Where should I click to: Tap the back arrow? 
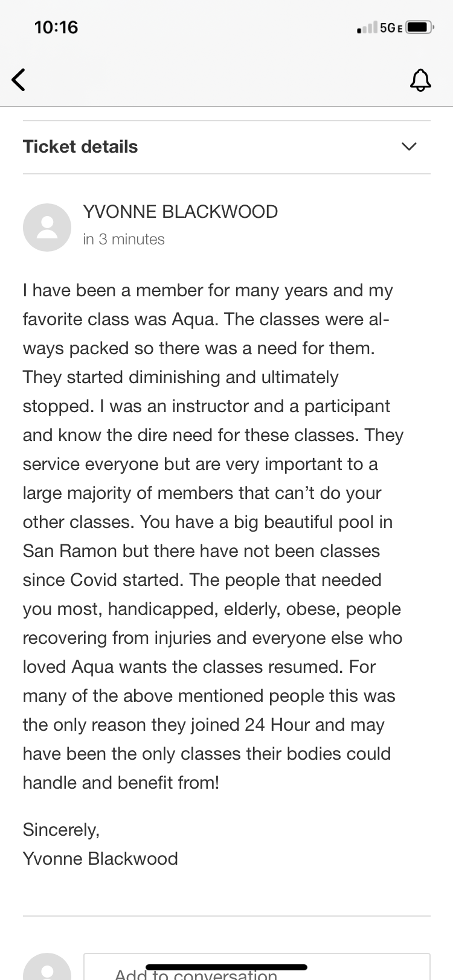[x=19, y=79]
